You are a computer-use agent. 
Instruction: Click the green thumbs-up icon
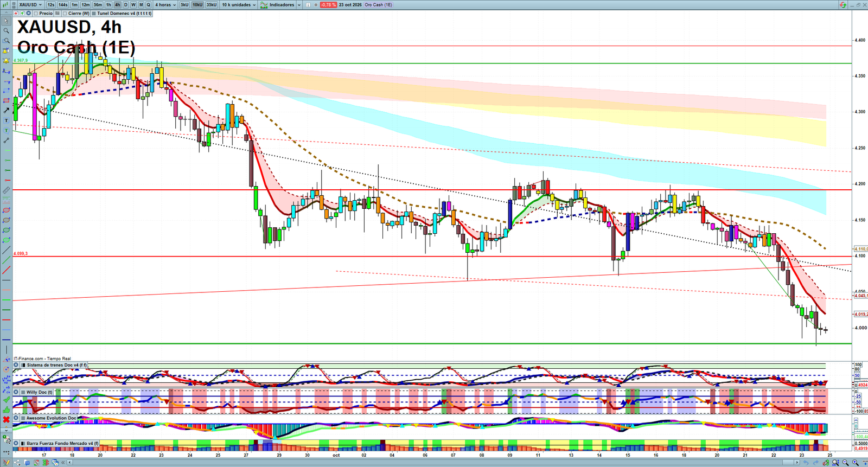tap(6, 410)
